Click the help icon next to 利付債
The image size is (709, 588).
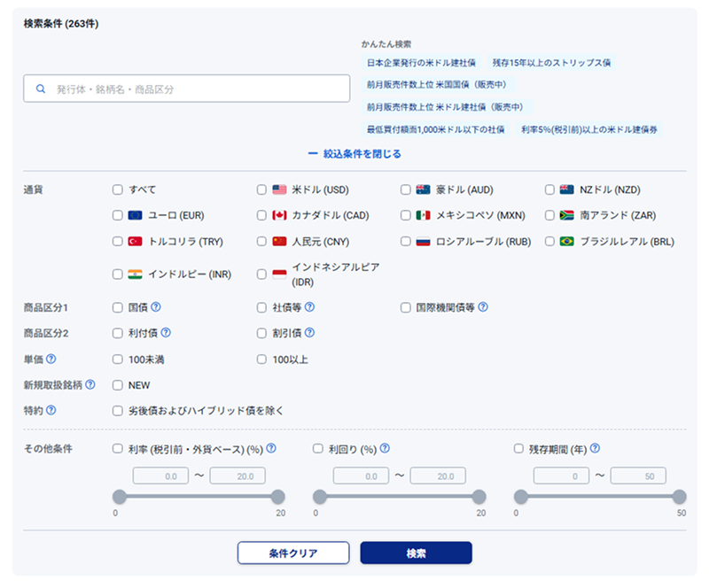(166, 333)
